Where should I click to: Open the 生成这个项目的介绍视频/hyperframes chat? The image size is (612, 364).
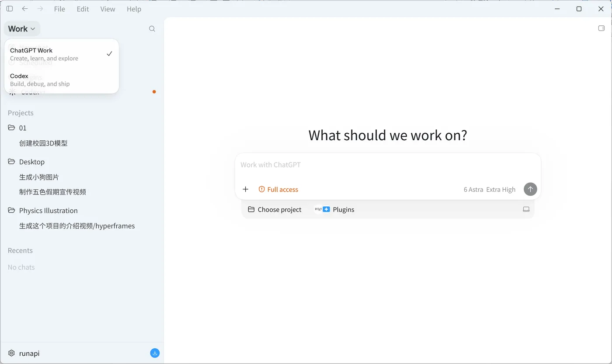tap(77, 226)
